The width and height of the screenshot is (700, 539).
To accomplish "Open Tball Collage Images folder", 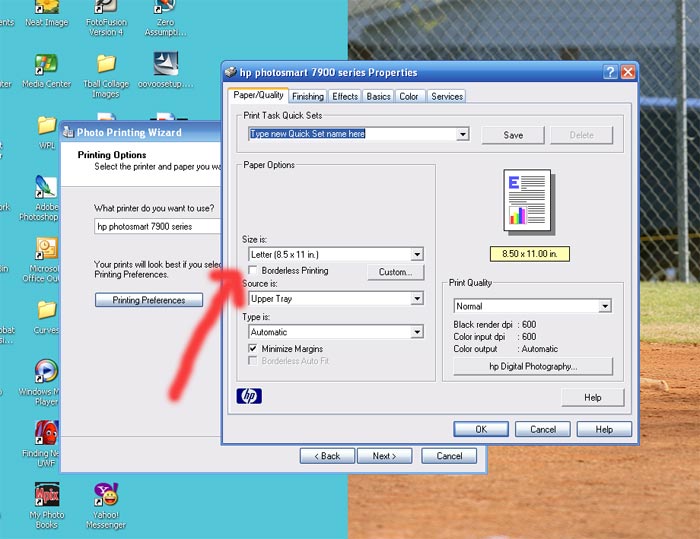I will [106, 65].
